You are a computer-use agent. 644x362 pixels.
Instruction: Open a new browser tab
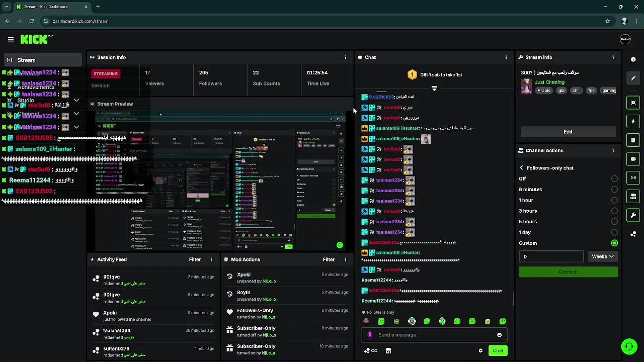coord(98,7)
